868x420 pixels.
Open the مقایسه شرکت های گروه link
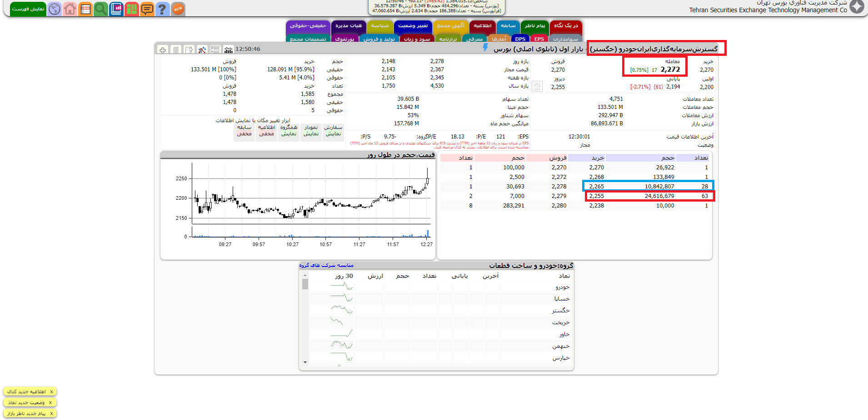tap(326, 265)
